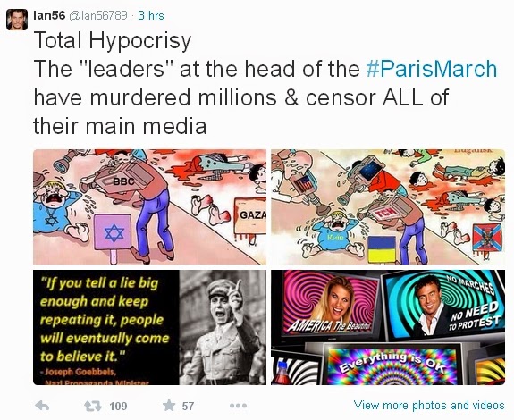514x420 pixels.
Task: Click the retweet count 109
Action: click(118, 407)
